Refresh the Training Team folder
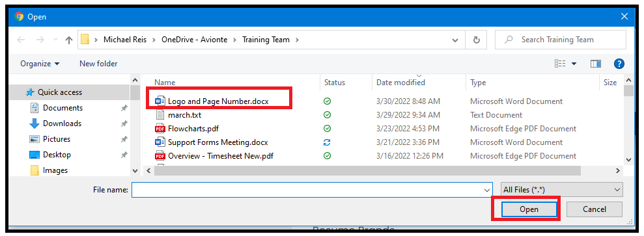 (x=477, y=40)
